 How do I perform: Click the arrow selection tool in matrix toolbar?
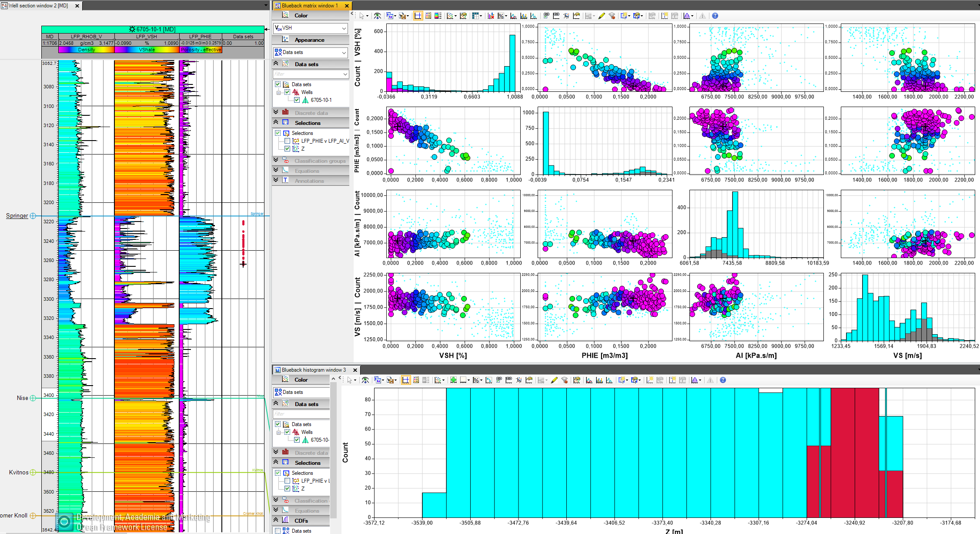click(x=363, y=16)
